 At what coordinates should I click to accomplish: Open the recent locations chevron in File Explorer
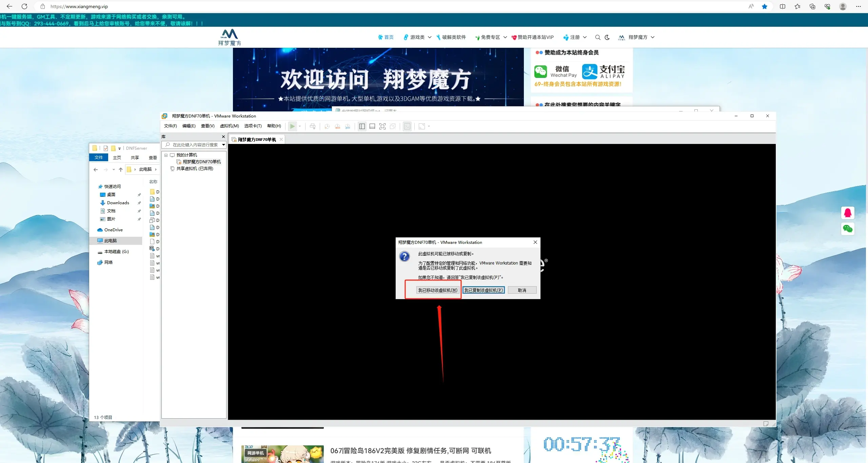[x=114, y=170]
